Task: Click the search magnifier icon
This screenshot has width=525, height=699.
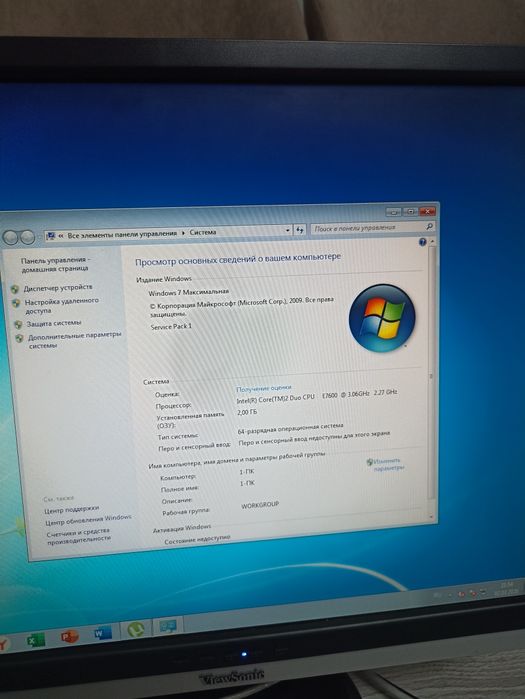Action: tap(429, 226)
